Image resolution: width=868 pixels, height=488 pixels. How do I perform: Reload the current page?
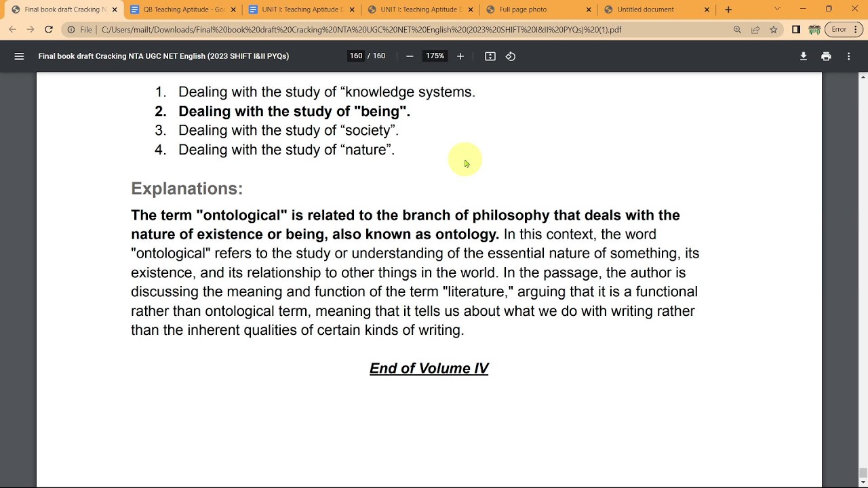(x=49, y=30)
